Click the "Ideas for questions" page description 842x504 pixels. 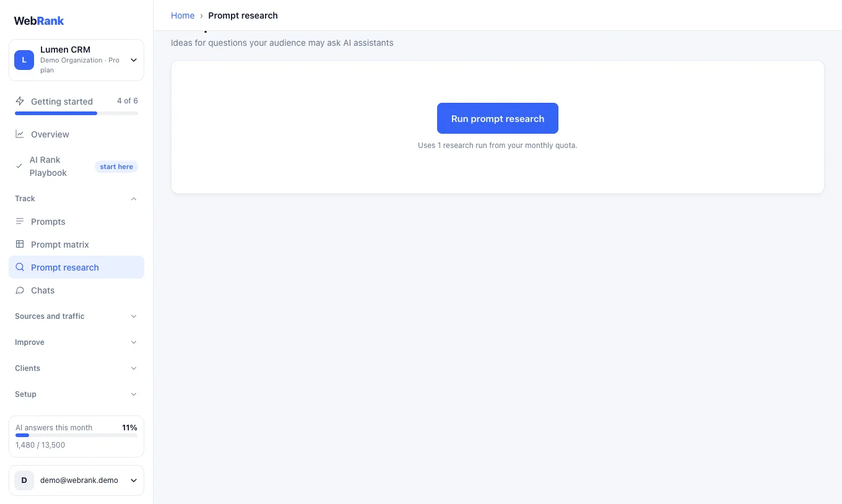pyautogui.click(x=282, y=43)
